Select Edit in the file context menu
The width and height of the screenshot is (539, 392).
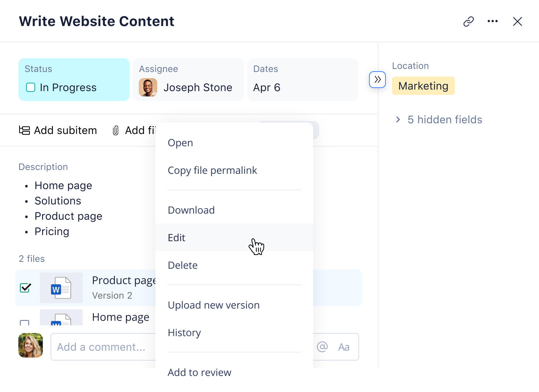176,237
